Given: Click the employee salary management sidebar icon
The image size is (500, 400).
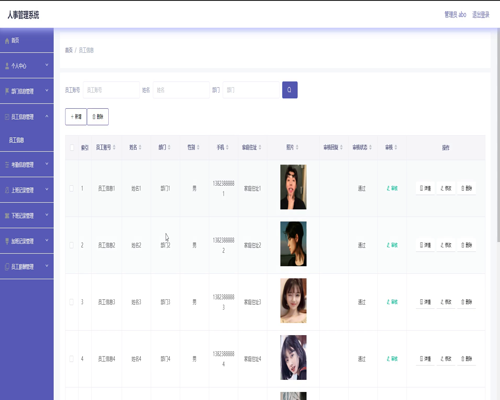Looking at the screenshot, I should (x=7, y=267).
